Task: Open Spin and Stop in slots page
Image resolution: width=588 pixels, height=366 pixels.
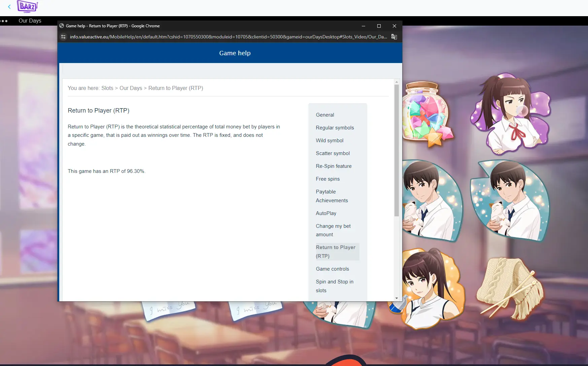Action: pos(335,286)
